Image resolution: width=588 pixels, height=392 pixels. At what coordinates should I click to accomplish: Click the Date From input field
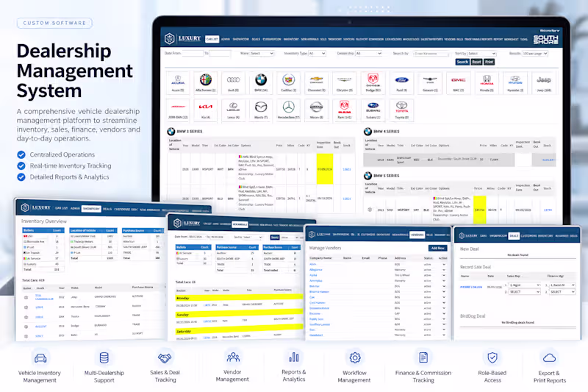coord(193,54)
